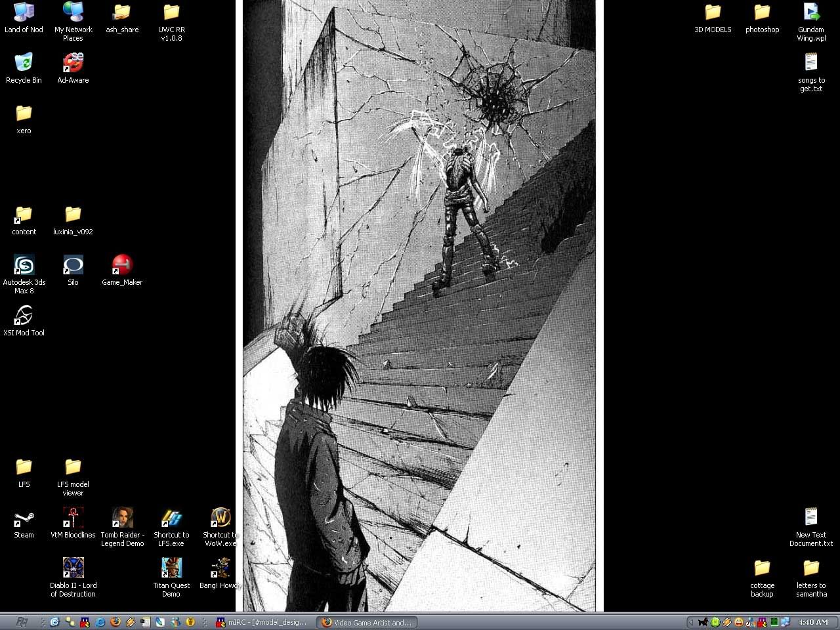Switch to mIRC #model_design taskbar button
The width and height of the screenshot is (840, 630).
(x=262, y=622)
